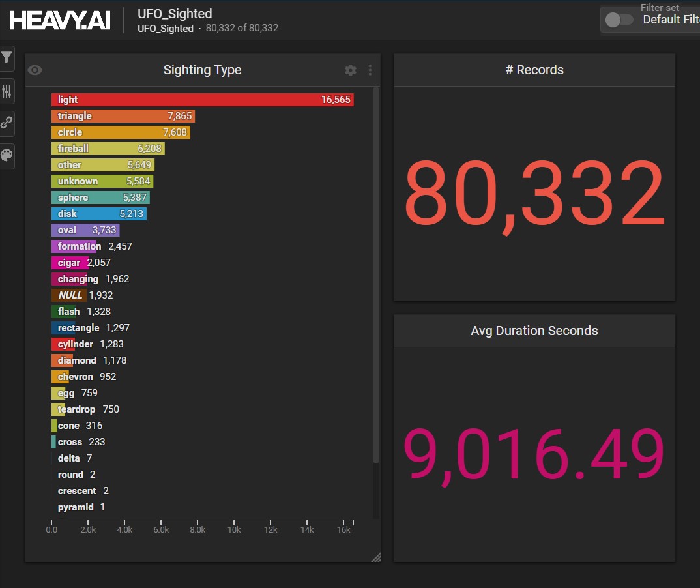
Task: Toggle the eye icon on Sighting Type
Action: coord(35,70)
